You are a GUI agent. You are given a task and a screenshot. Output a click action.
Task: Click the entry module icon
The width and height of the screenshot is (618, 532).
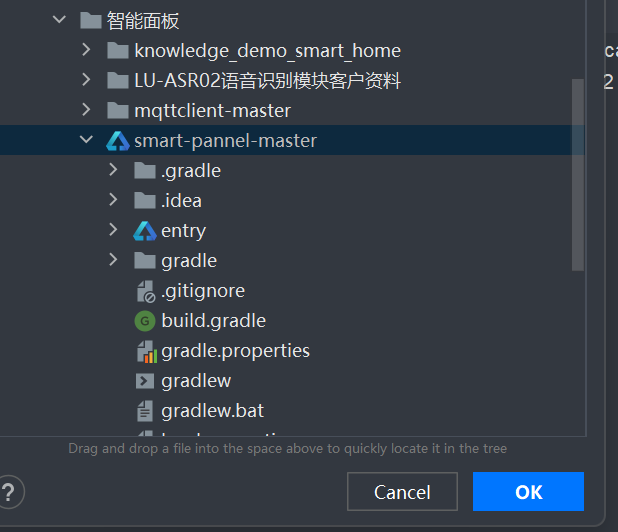pos(145,231)
